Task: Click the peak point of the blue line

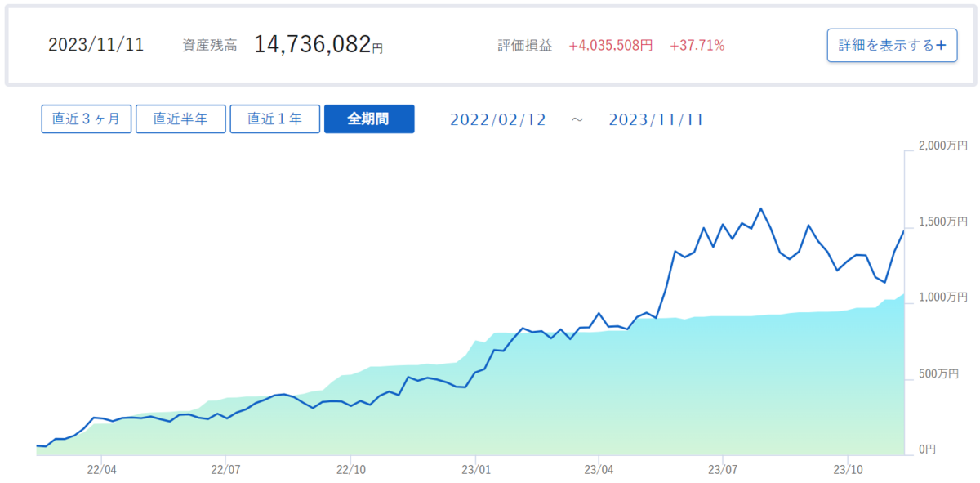Action: 761,208
